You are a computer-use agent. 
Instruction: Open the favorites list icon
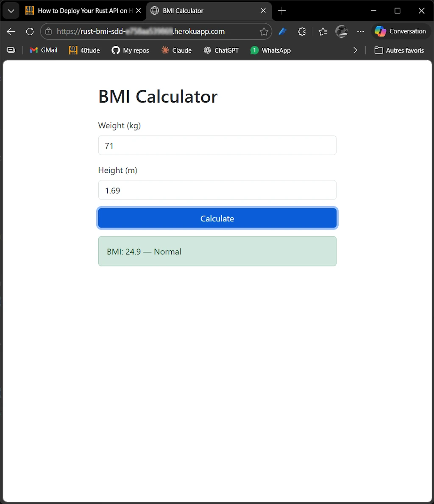tap(323, 31)
